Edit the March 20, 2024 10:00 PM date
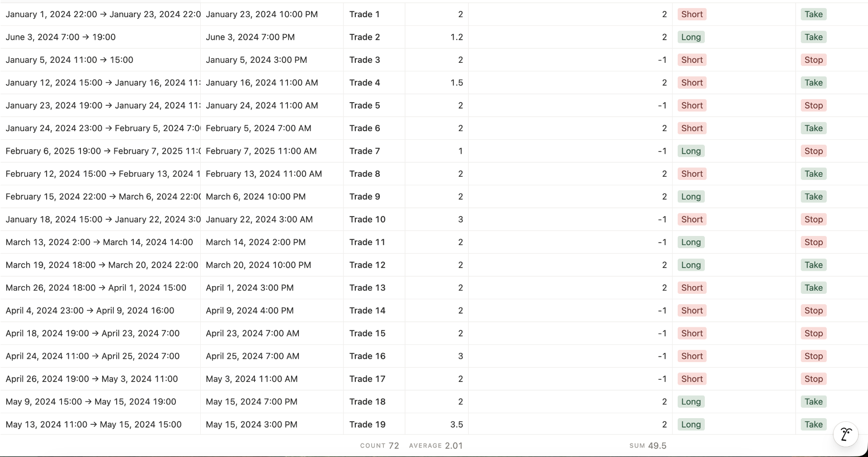The width and height of the screenshot is (868, 457). pos(258,265)
